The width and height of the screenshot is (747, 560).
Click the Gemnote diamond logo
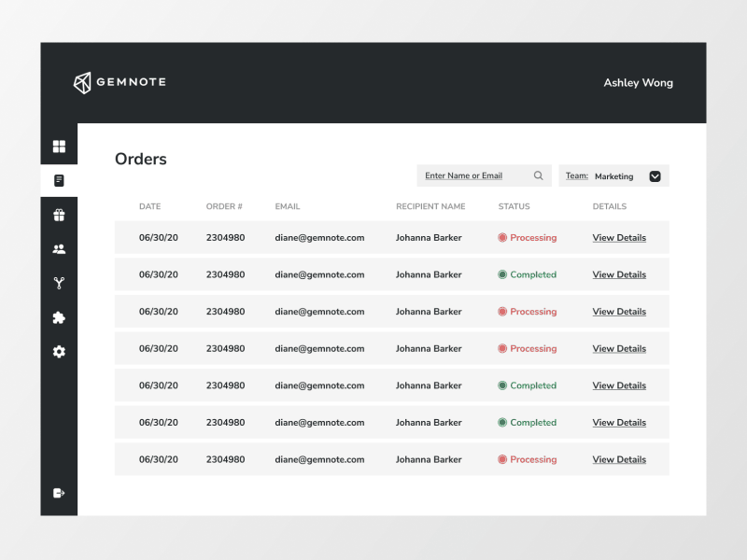pyautogui.click(x=82, y=82)
